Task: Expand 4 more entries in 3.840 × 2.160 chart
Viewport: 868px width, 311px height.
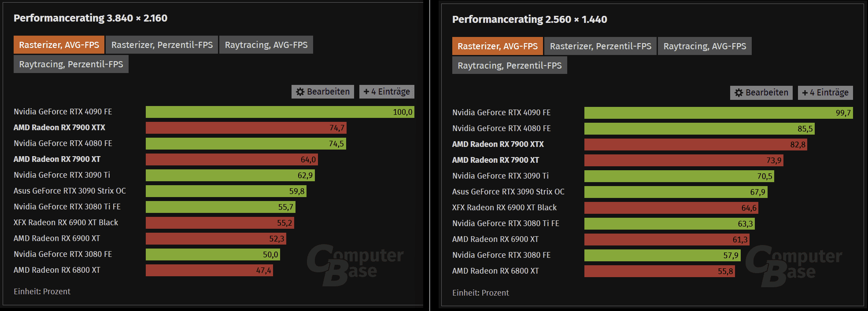Action: pos(387,91)
